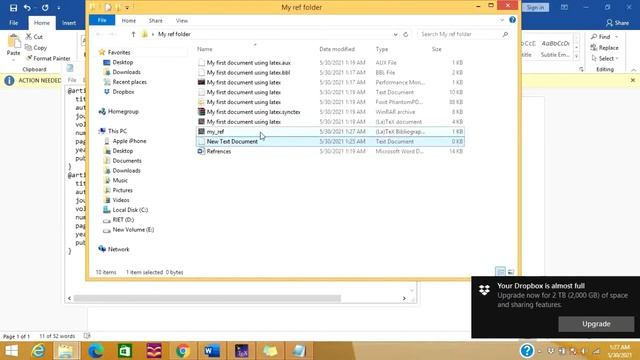The width and height of the screenshot is (640, 360).
Task: Open Local Disk (C:)
Action: pos(130,210)
